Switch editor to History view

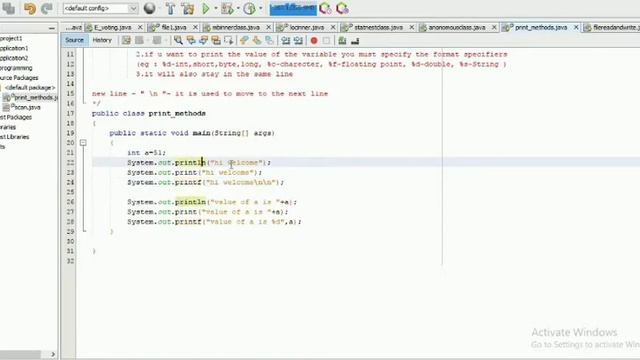102,40
